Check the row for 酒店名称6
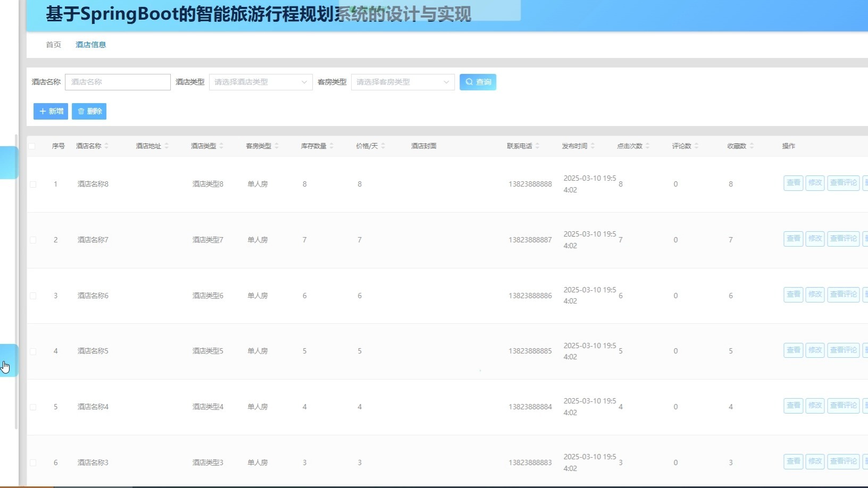This screenshot has width=868, height=488. coord(33,296)
